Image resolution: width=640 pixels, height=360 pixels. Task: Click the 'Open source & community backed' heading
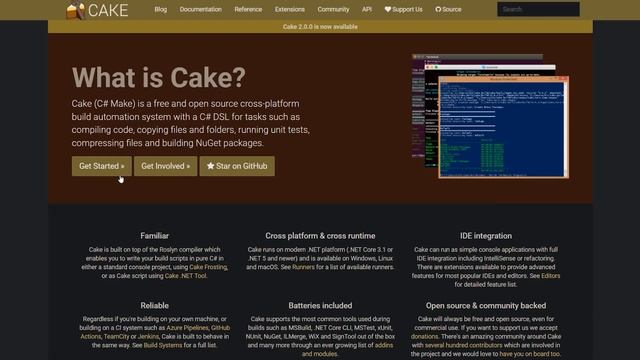pyautogui.click(x=486, y=306)
